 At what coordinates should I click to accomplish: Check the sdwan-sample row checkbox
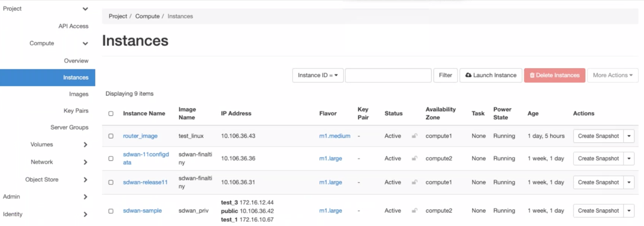click(x=111, y=211)
